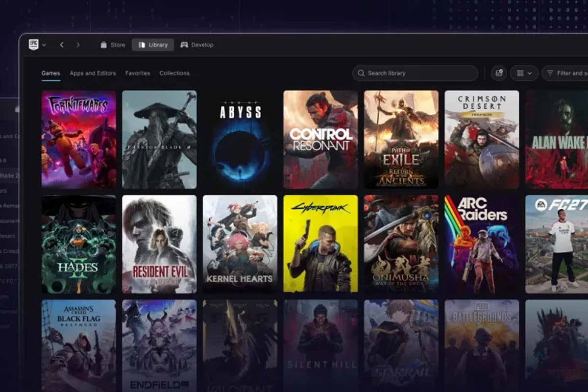The image size is (588, 392).
Task: Click the round icon left of view dropdown
Action: [x=499, y=73]
